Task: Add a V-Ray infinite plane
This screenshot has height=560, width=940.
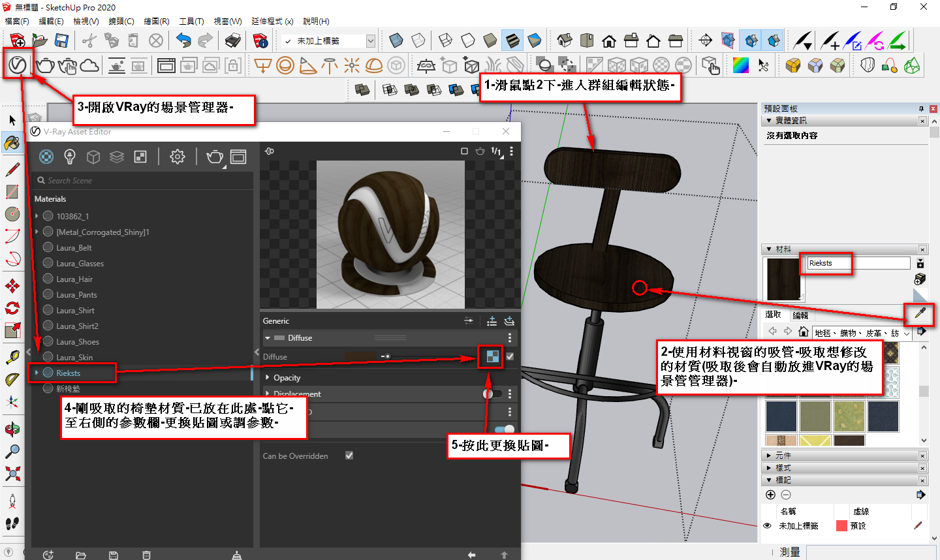Action: tap(426, 65)
